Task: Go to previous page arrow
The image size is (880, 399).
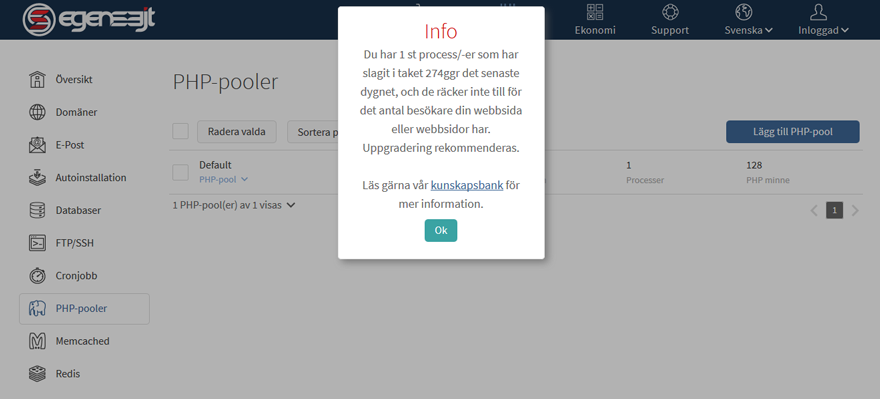Action: 814,211
